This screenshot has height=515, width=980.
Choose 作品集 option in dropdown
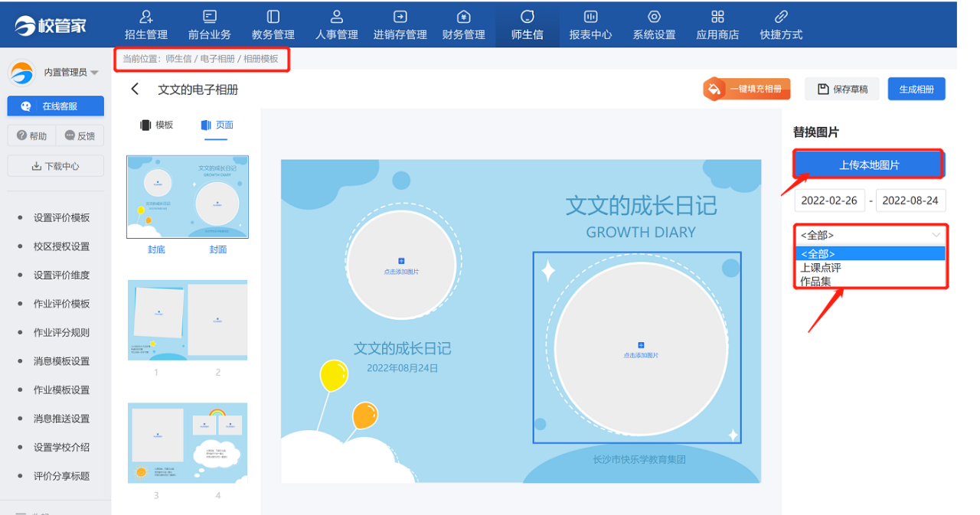coord(815,282)
